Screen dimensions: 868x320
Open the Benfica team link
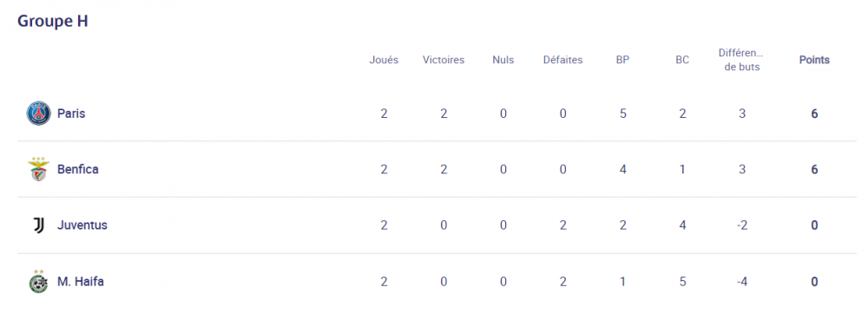tap(78, 170)
